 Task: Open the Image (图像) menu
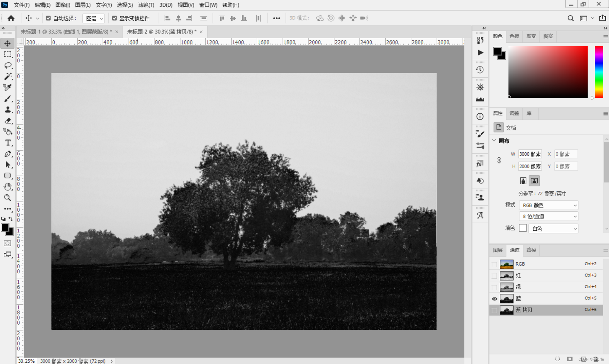coord(63,5)
